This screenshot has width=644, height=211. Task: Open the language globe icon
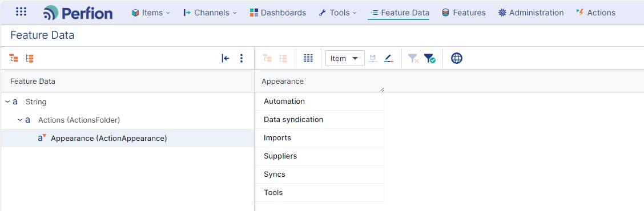tap(457, 58)
